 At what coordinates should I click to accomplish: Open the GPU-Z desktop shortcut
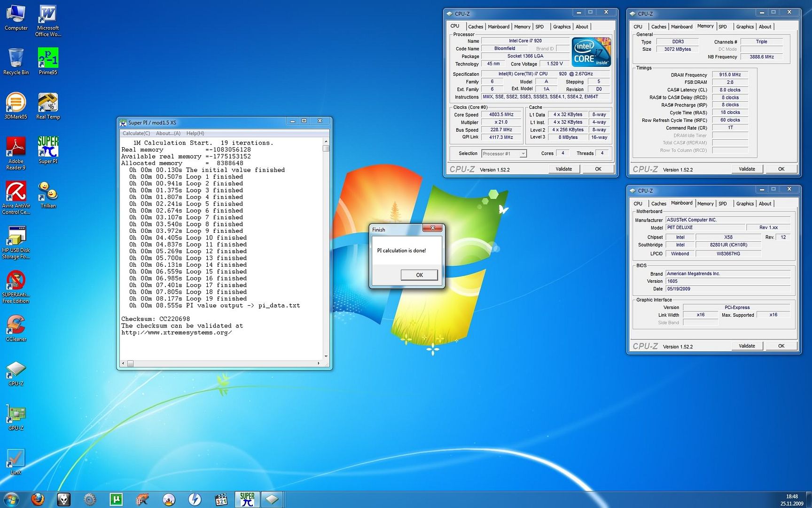(16, 417)
